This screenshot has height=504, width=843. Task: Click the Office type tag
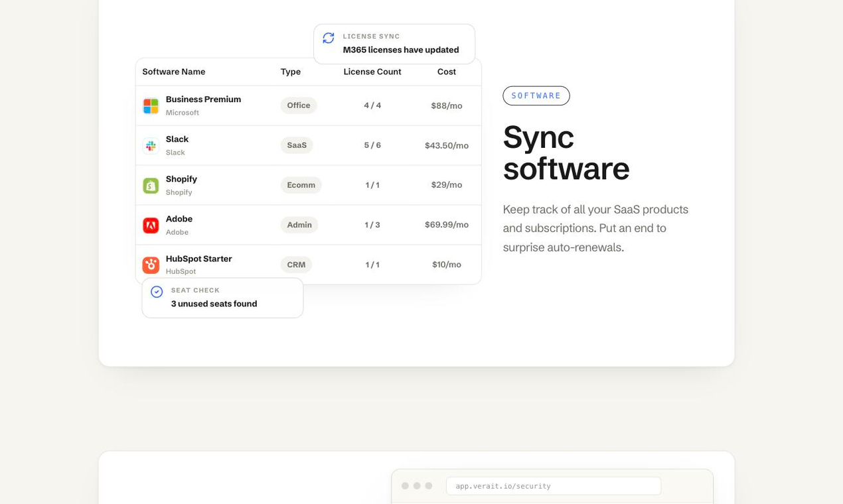pyautogui.click(x=299, y=105)
